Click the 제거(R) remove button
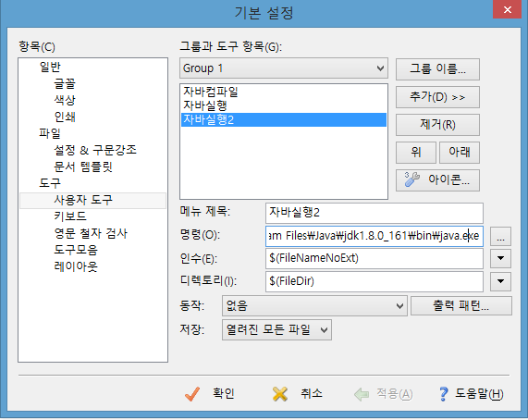Viewport: 528px width, 420px height. click(x=437, y=125)
